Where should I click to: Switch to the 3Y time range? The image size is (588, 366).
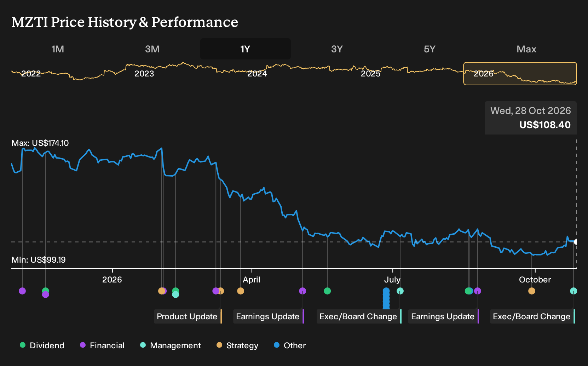coord(337,49)
